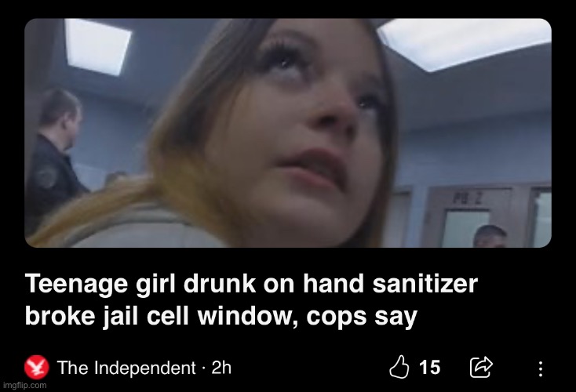Click the "PD 2" door sign in thumbnail
The width and height of the screenshot is (576, 392).
tap(468, 199)
